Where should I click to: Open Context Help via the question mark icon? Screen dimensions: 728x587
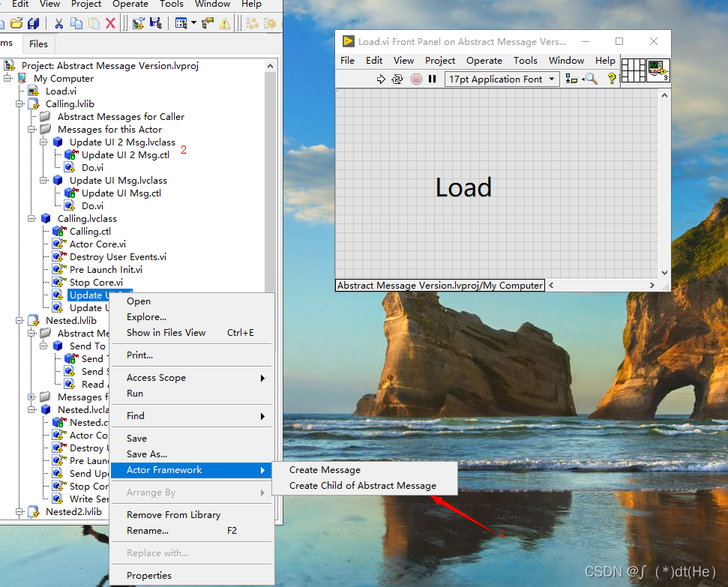click(611, 78)
